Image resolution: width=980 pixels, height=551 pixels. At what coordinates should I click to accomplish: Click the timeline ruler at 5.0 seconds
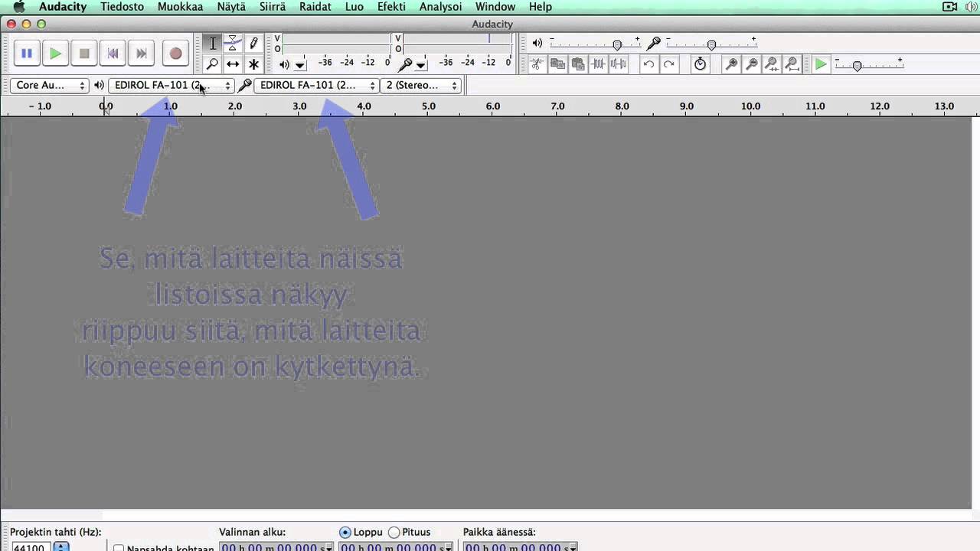pyautogui.click(x=429, y=106)
